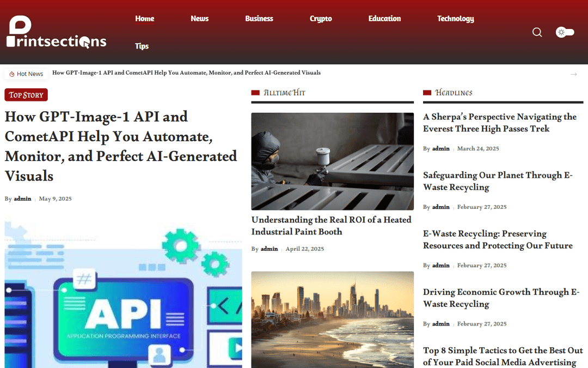Click admin author of paint booth article
The width and height of the screenshot is (588, 368).
click(x=269, y=249)
